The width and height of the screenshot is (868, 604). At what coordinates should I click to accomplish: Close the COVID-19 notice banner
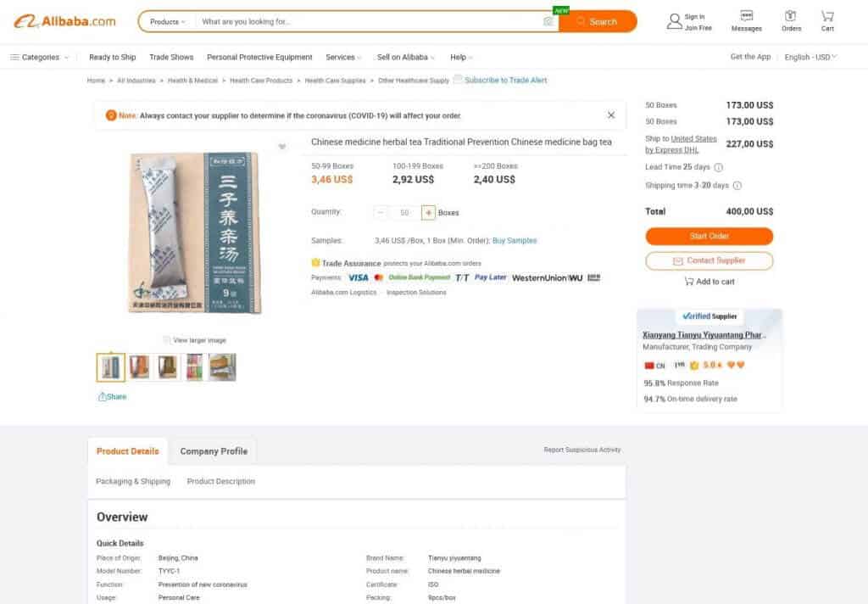click(610, 115)
